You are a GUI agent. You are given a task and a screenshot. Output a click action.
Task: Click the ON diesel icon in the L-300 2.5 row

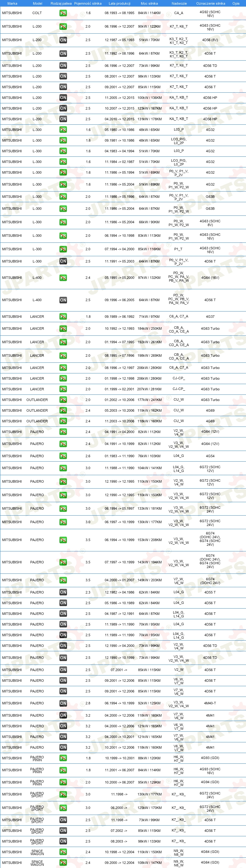[63, 262]
